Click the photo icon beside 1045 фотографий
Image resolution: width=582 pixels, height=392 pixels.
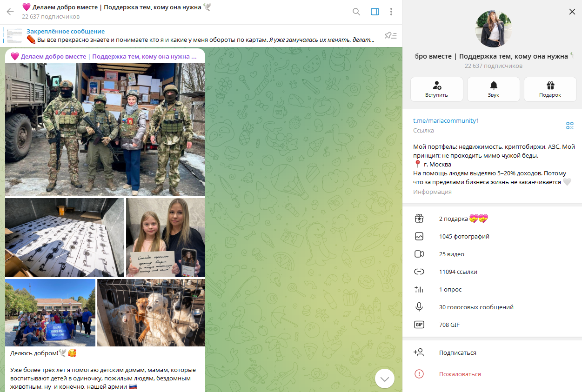pos(419,236)
